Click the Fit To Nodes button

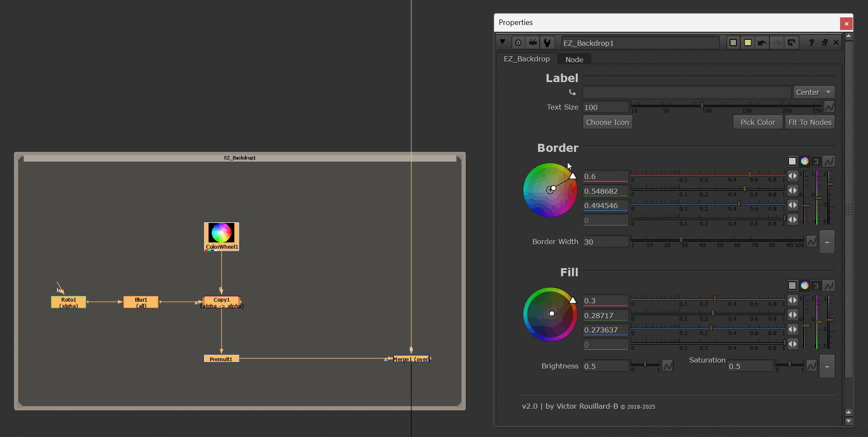pos(810,122)
